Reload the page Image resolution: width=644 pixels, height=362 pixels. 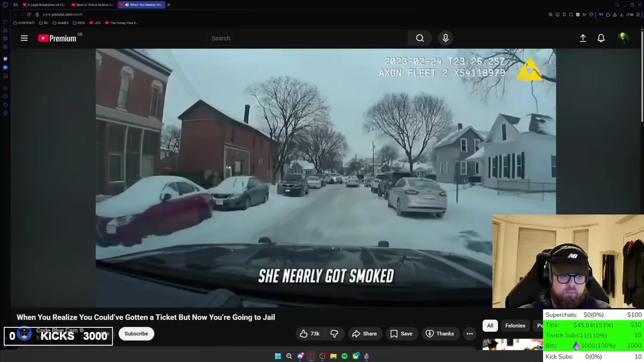(29, 15)
